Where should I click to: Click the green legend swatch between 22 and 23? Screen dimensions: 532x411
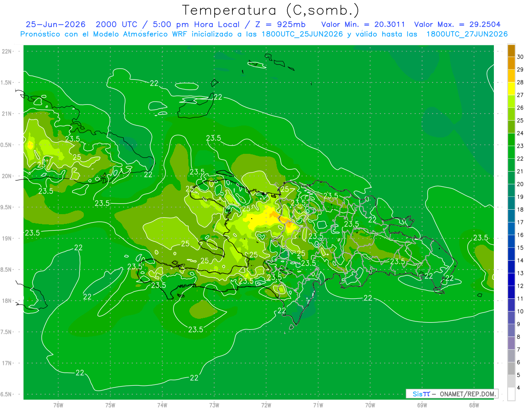511,153
